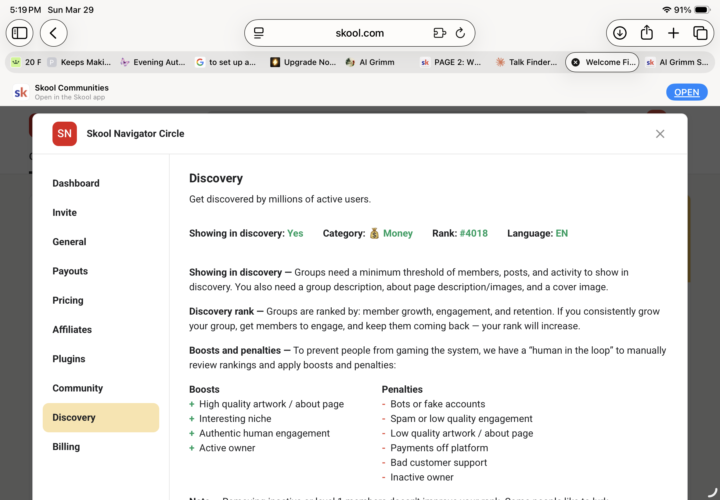The width and height of the screenshot is (720, 500).
Task: Switch to the AI Grimm S... tab
Action: pos(677,62)
